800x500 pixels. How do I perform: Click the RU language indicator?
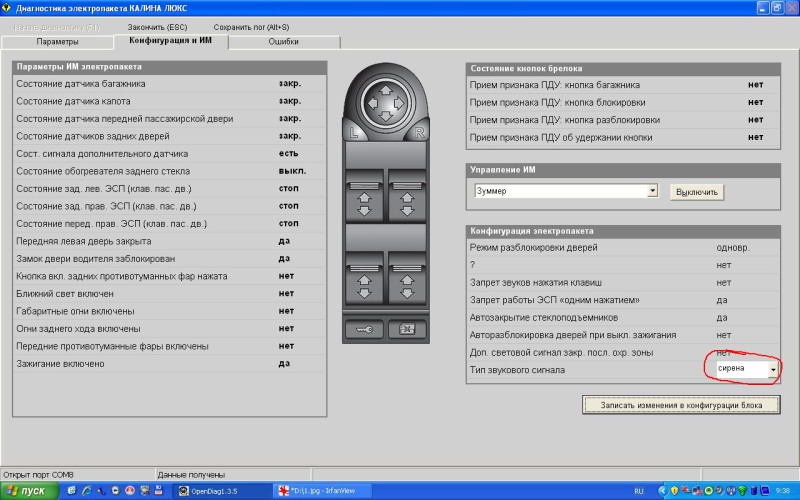point(639,491)
